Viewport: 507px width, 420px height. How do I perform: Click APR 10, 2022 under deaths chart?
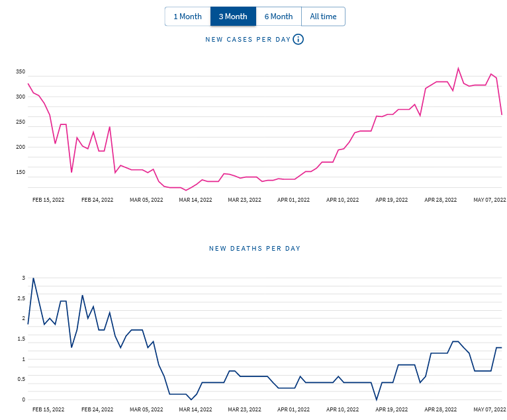pyautogui.click(x=343, y=409)
